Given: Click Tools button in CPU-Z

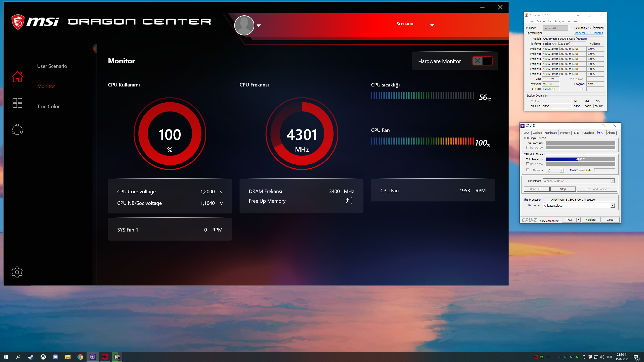Looking at the screenshot, I should 569,220.
